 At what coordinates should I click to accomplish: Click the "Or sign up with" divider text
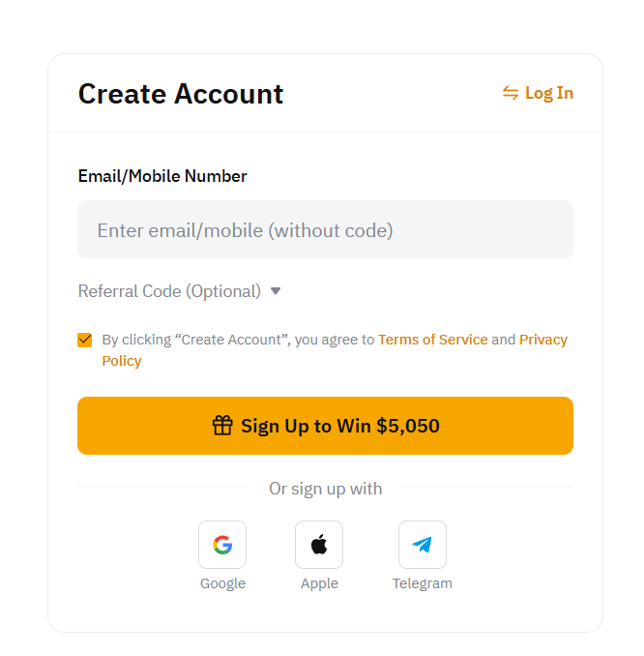pyautogui.click(x=325, y=489)
